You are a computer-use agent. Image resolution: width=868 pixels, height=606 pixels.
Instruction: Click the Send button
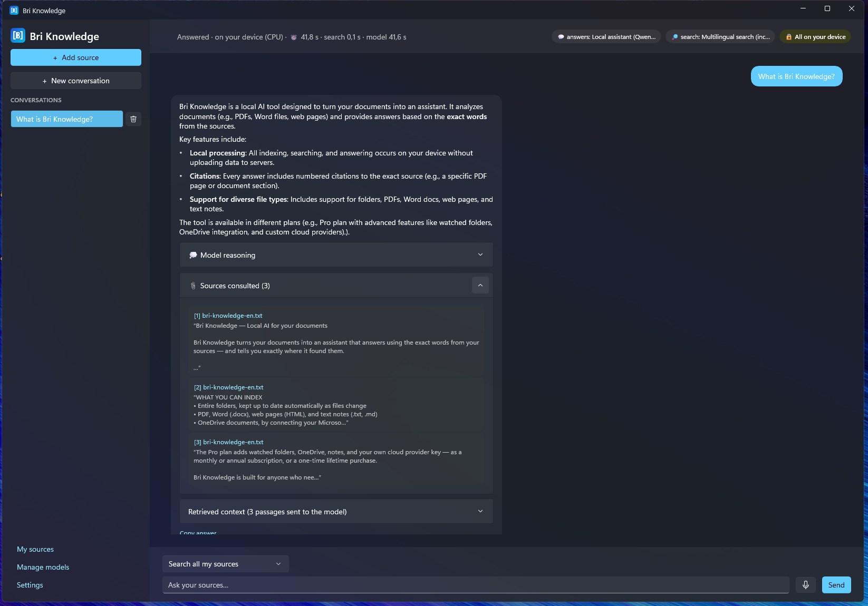point(836,585)
